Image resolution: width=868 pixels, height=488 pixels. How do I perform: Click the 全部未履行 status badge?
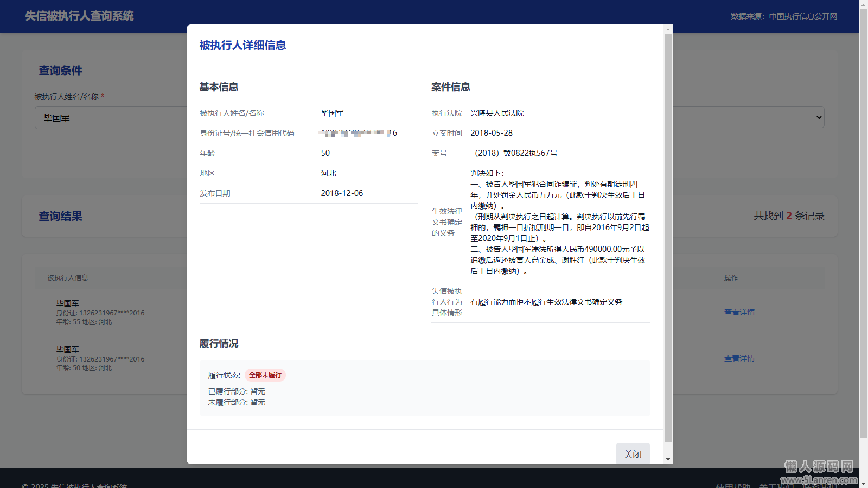click(x=265, y=375)
